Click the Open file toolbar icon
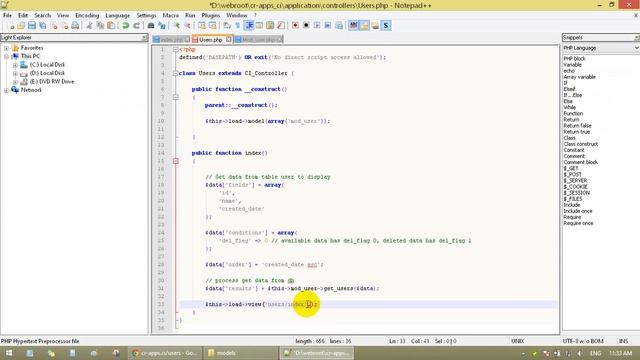The height and width of the screenshot is (360, 640). (x=21, y=26)
